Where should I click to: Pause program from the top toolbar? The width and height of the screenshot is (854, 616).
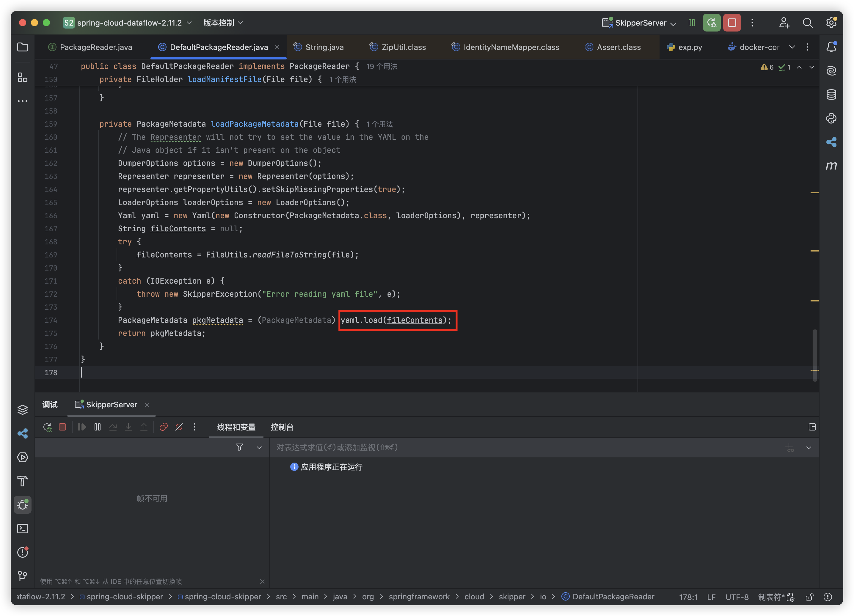pyautogui.click(x=691, y=23)
